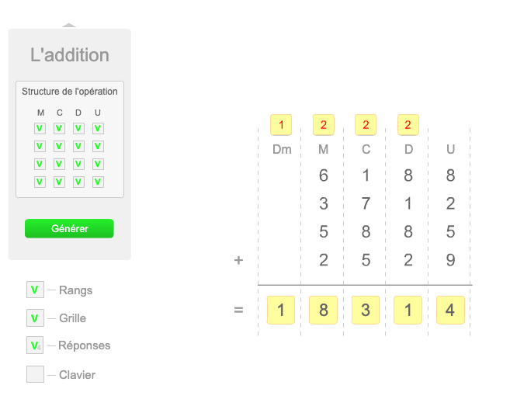The height and width of the screenshot is (420, 510).
Task: Select the D result box showing 1
Action: (x=408, y=310)
